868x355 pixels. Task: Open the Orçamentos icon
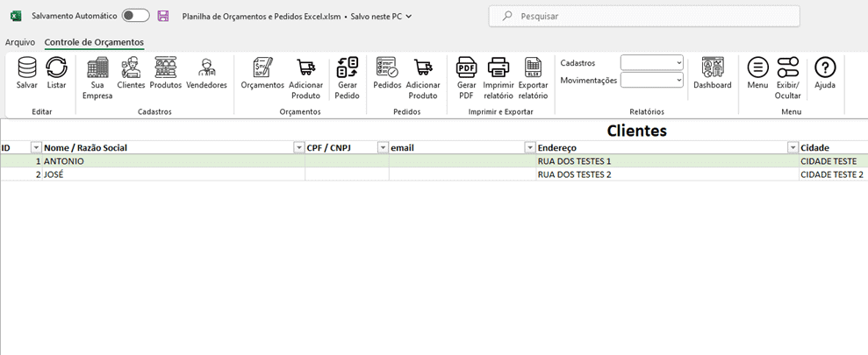point(262,67)
